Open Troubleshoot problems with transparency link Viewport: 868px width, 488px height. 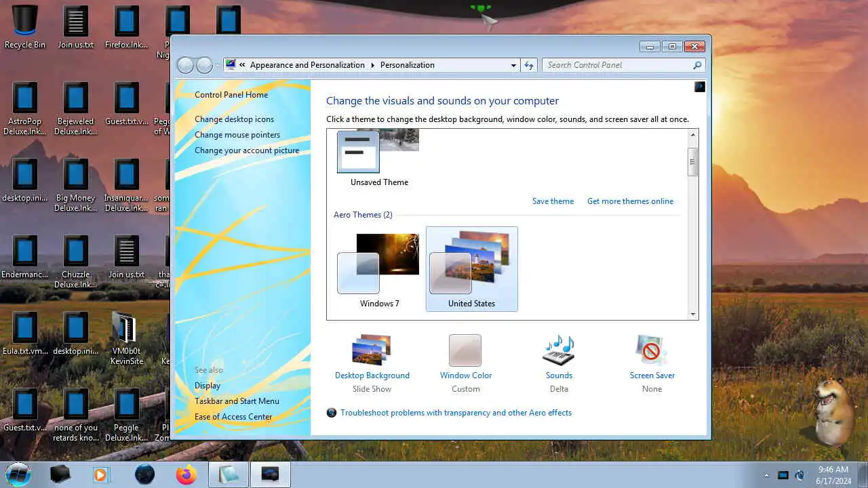point(456,413)
